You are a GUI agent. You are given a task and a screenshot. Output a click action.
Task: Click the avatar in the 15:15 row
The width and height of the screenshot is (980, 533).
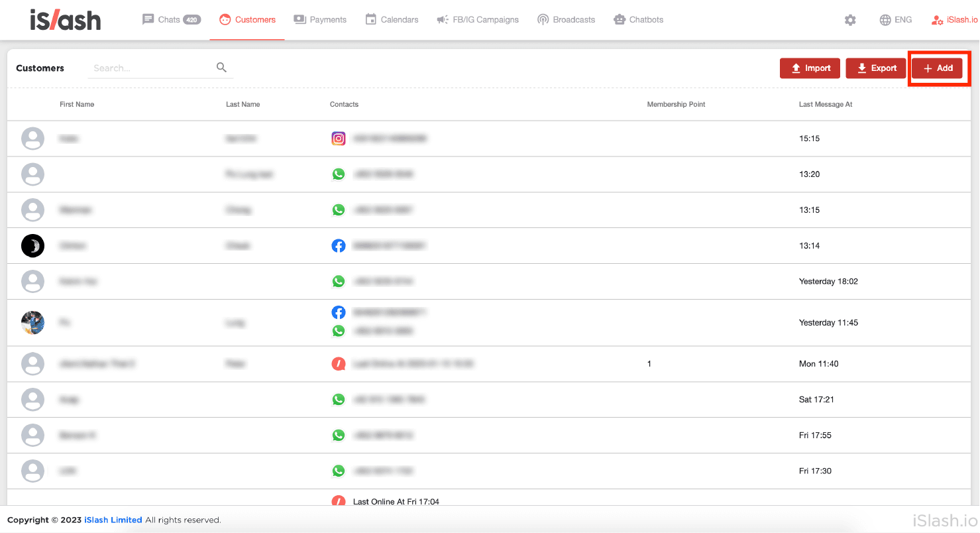[x=33, y=139]
